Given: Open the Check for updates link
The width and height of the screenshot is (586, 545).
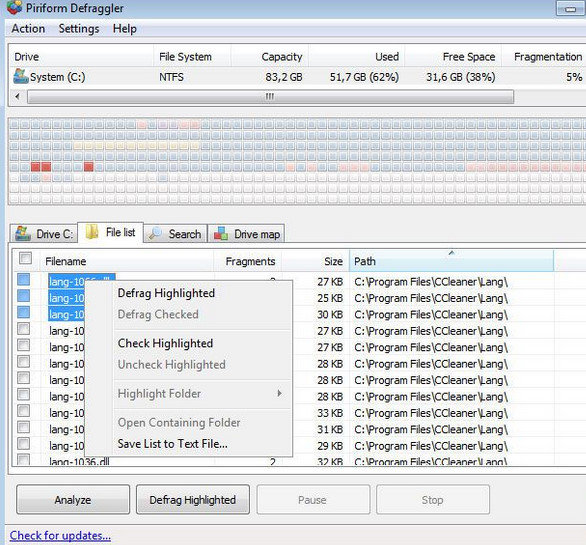Looking at the screenshot, I should (60, 535).
